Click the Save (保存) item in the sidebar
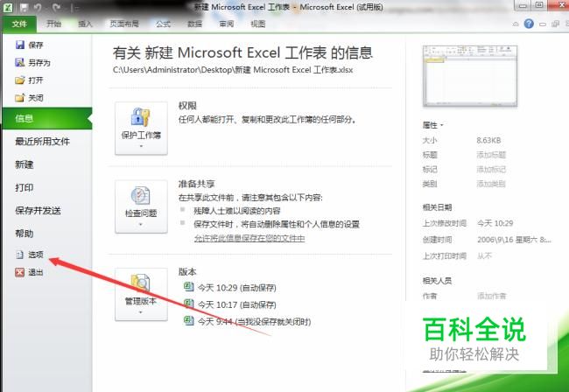The image size is (569, 392). point(30,45)
